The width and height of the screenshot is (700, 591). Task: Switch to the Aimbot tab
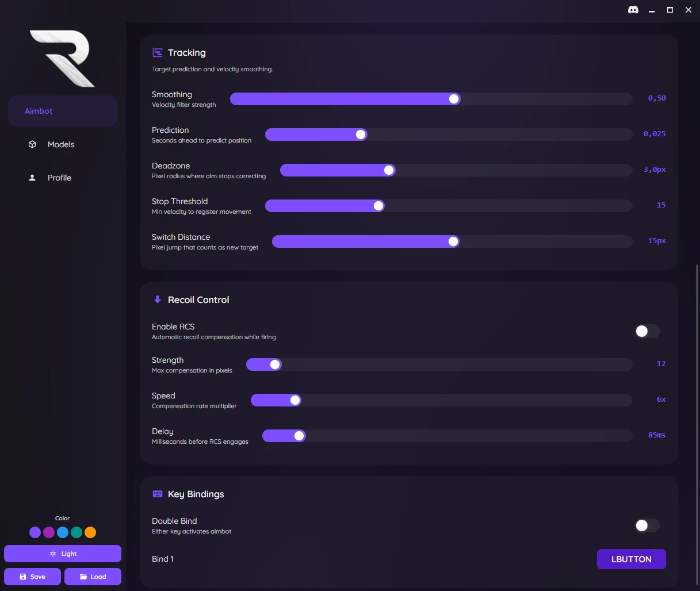click(62, 111)
